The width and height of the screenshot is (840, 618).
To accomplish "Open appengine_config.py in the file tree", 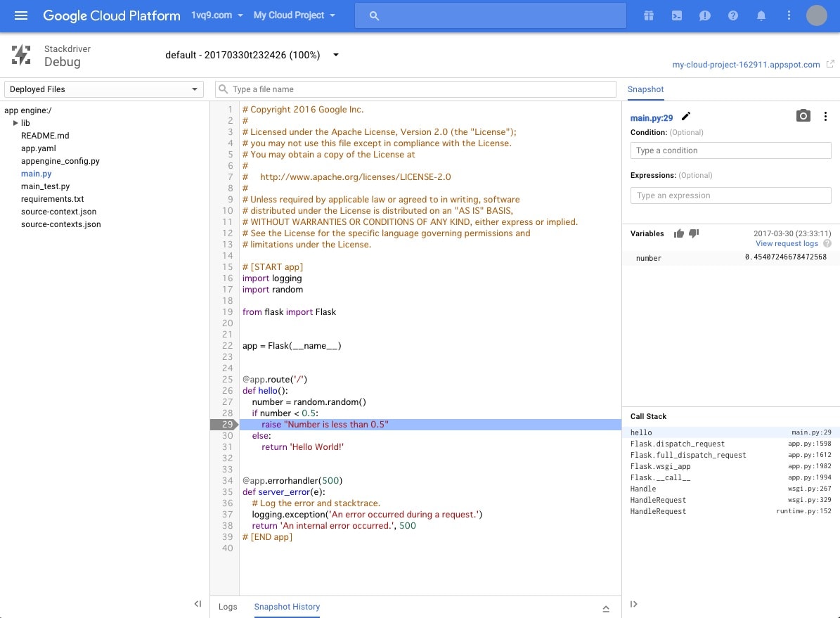I will [x=60, y=161].
